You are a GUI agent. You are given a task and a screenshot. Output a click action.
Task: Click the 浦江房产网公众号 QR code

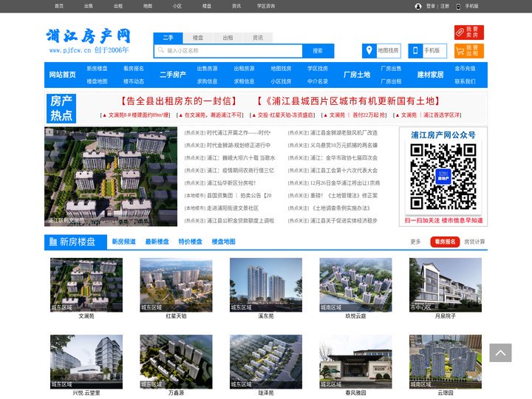point(443,176)
